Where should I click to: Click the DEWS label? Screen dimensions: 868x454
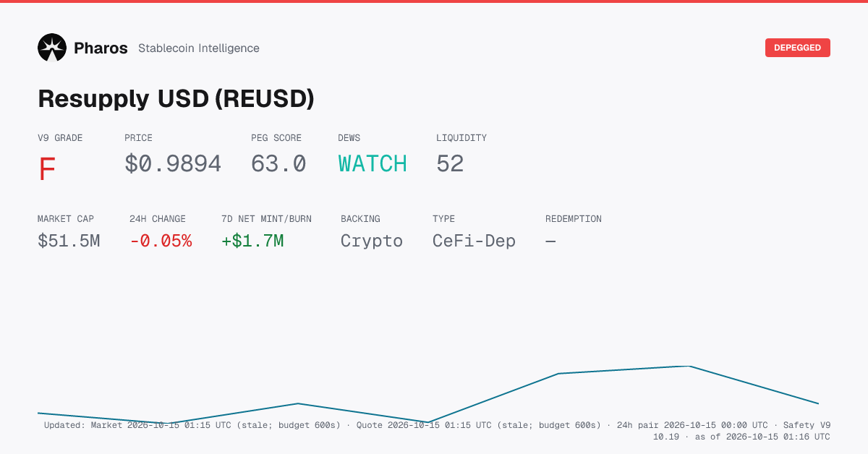pyautogui.click(x=349, y=138)
